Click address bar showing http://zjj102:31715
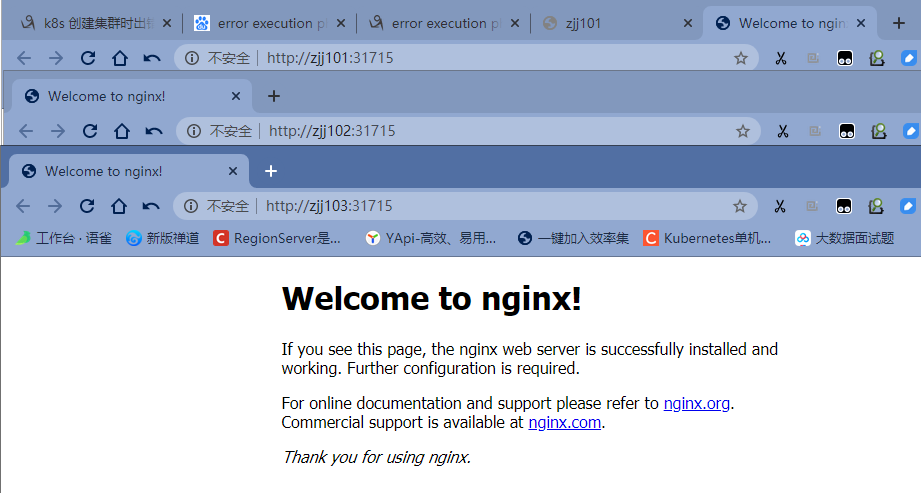The image size is (921, 493). [468, 130]
